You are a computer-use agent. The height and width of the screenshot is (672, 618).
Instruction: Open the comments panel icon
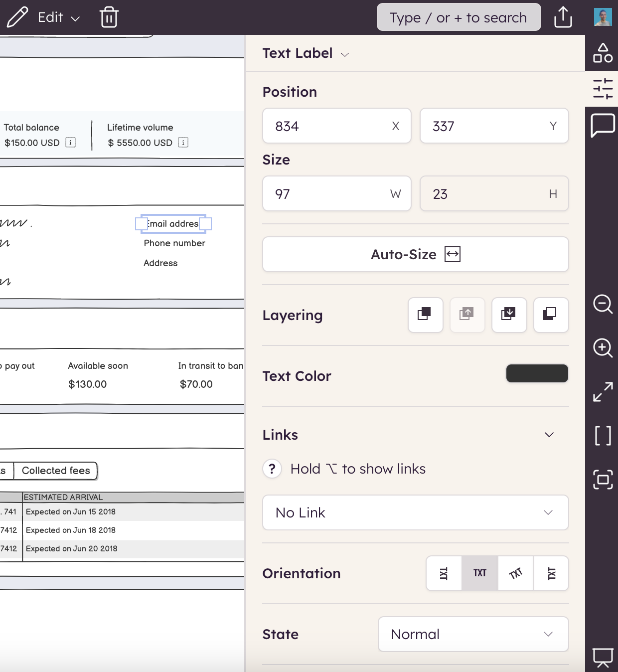pos(603,125)
